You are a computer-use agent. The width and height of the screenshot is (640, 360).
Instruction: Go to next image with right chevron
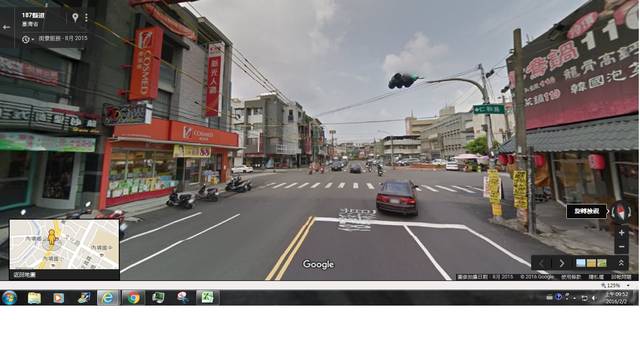(x=562, y=263)
